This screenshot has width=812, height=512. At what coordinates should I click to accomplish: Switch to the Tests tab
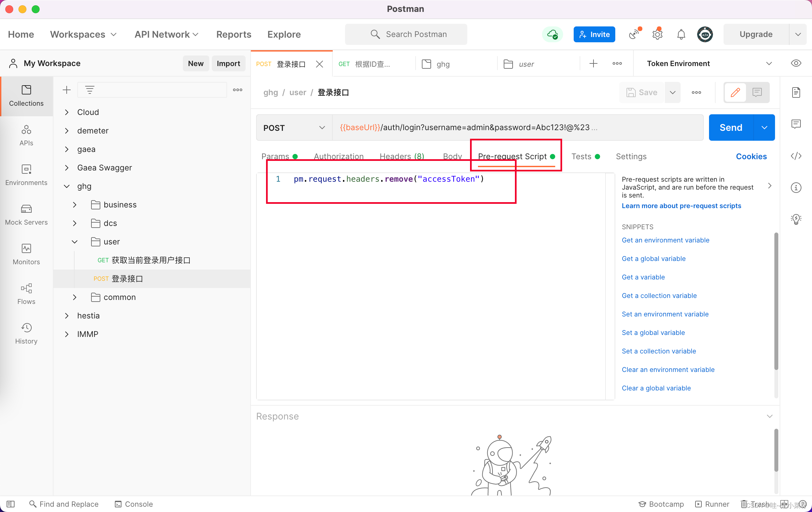pos(581,156)
